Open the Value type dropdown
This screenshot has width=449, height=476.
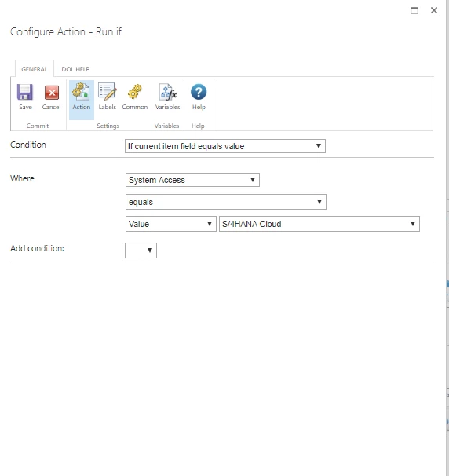point(171,224)
